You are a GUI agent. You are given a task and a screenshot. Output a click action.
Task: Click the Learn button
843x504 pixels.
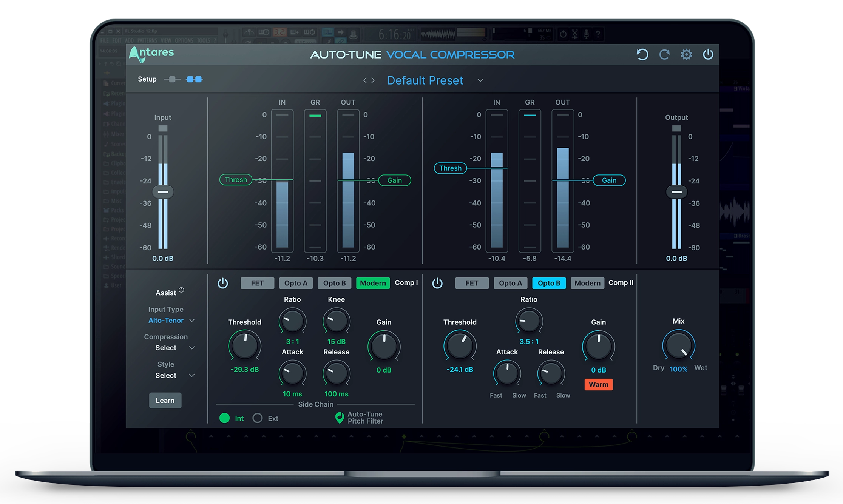click(x=165, y=400)
